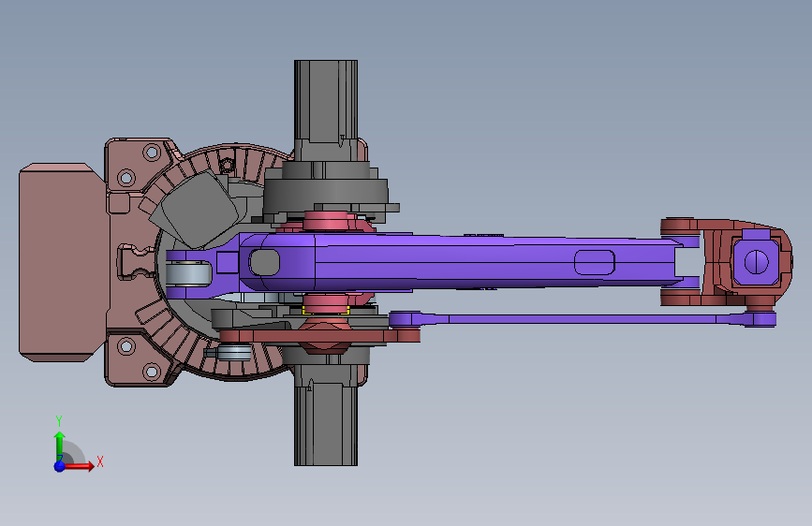Screen dimensions: 812x526
Task: Click the gray rounded square pocket on the arm
Action: click(x=264, y=262)
